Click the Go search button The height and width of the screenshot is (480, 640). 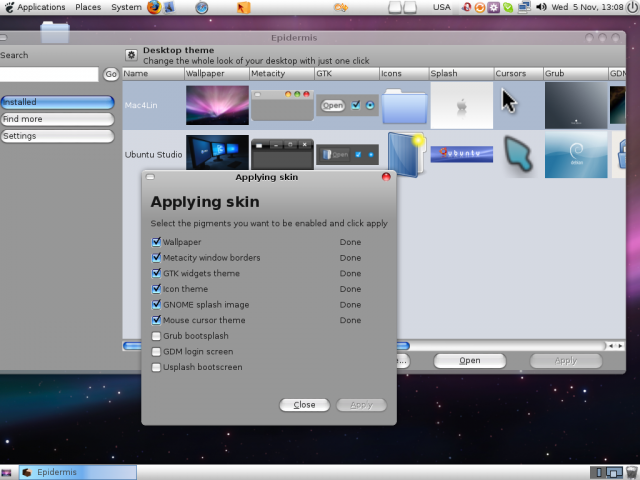click(x=111, y=74)
